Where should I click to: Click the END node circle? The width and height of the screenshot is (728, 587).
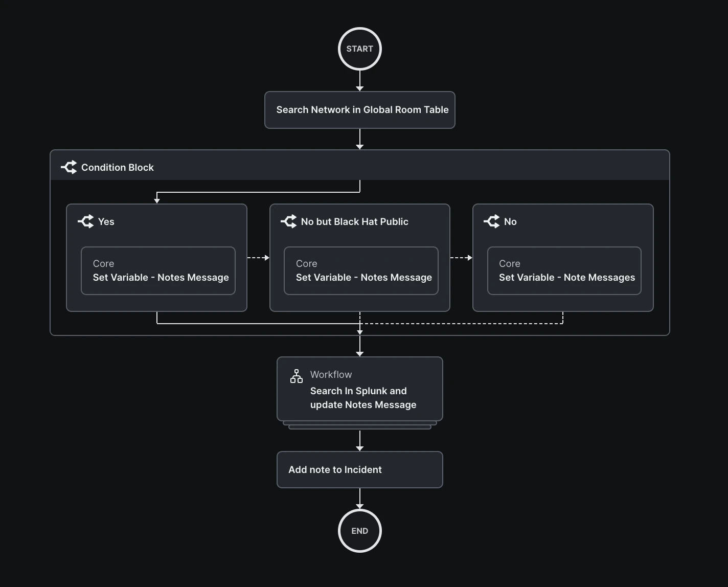tap(359, 531)
